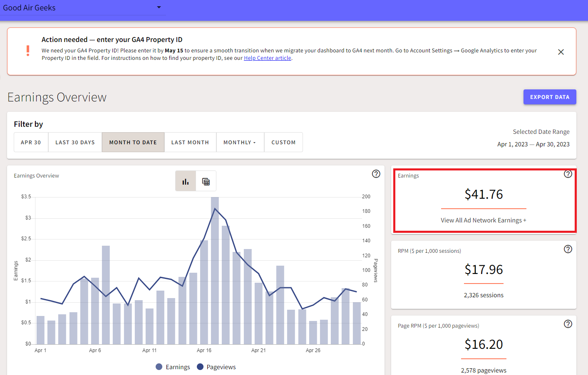Click the Apr 16 x-axis label
The width and height of the screenshot is (588, 375).
tap(204, 350)
